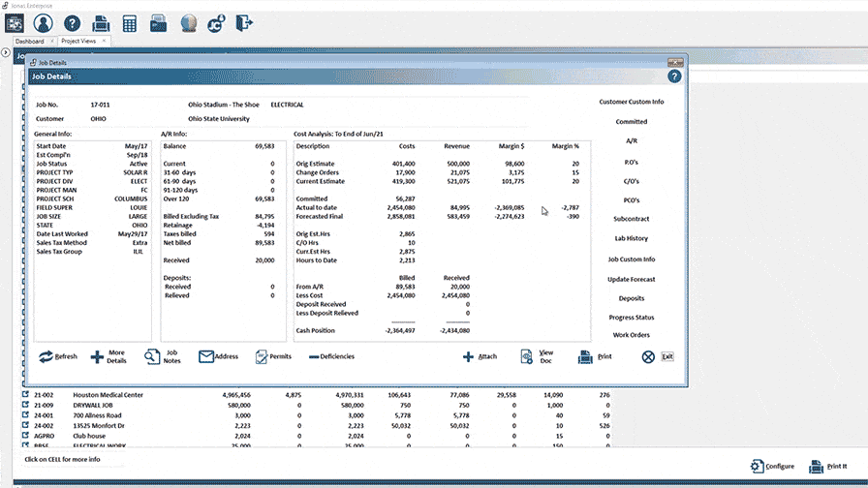
Task: Switch to the Project Views tab
Action: (78, 41)
